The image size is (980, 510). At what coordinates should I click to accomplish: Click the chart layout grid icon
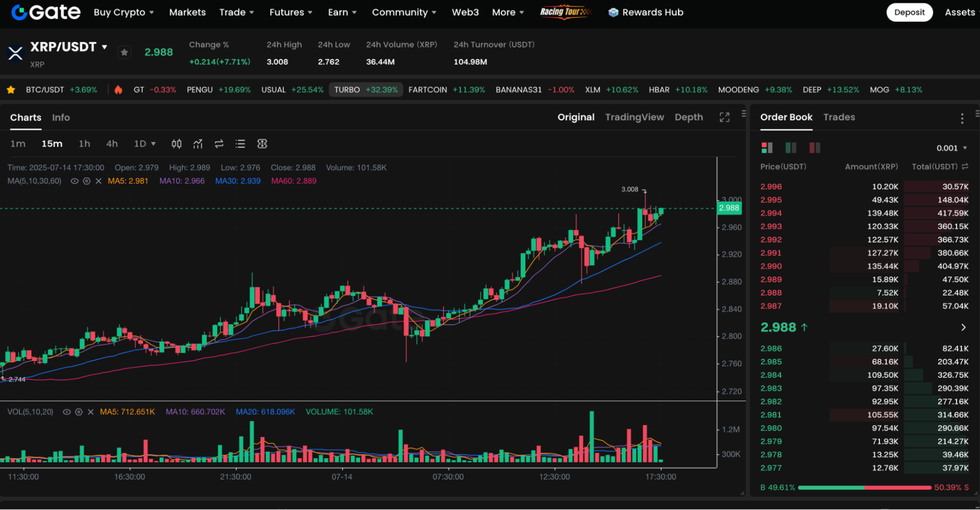coord(262,144)
